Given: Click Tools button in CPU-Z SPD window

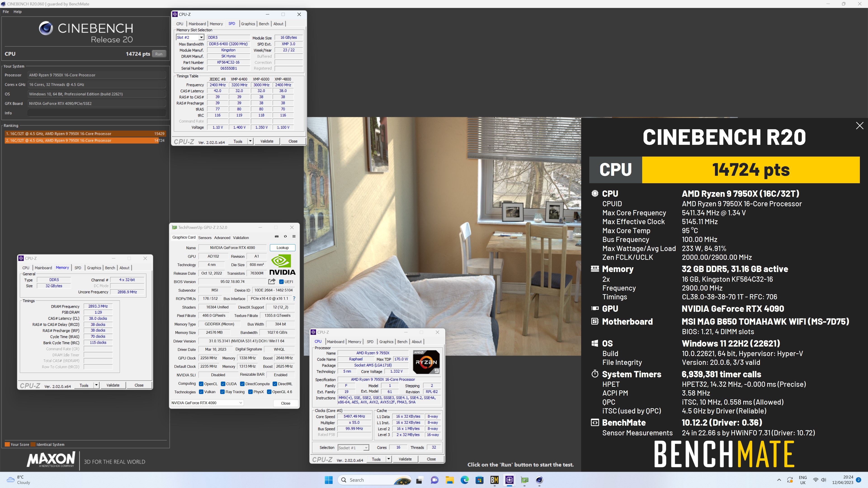Looking at the screenshot, I should [238, 141].
